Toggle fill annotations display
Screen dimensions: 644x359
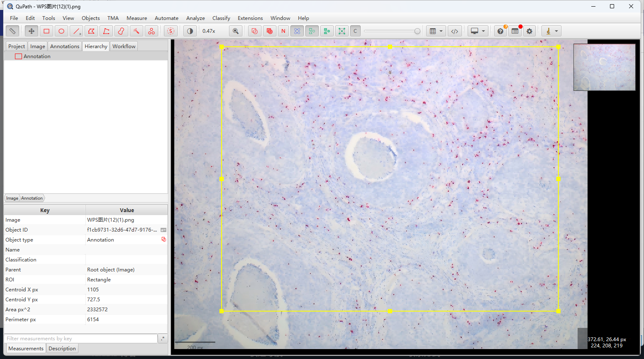click(269, 31)
